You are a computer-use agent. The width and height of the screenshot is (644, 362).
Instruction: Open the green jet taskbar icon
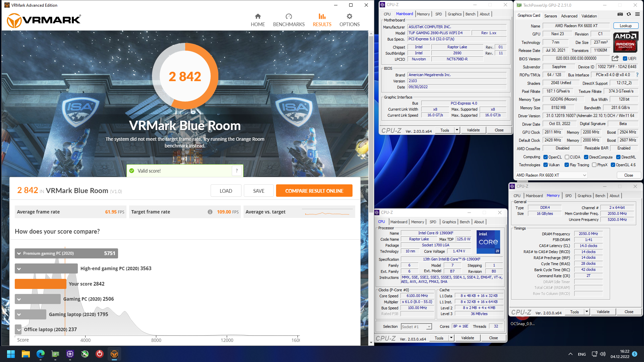point(85,354)
